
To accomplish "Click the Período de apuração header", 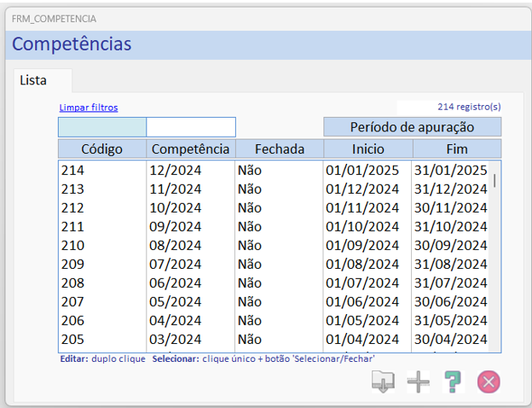I will point(413,127).
